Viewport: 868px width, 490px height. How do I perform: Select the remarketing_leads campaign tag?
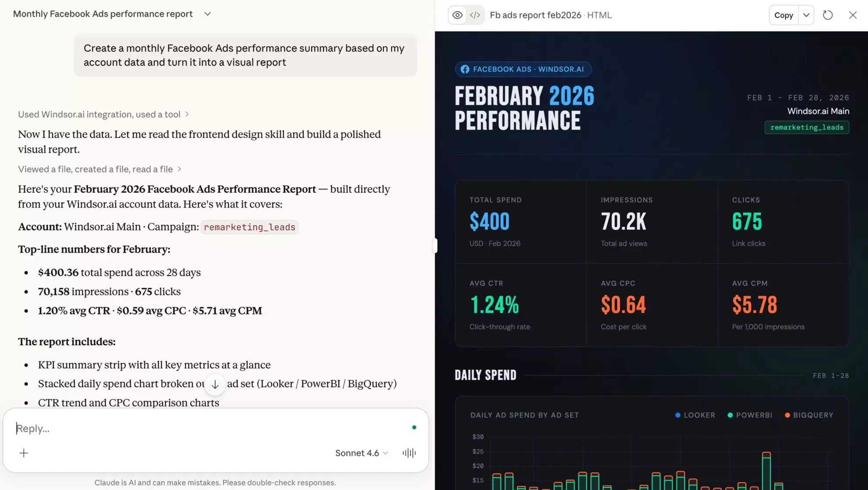pos(807,127)
